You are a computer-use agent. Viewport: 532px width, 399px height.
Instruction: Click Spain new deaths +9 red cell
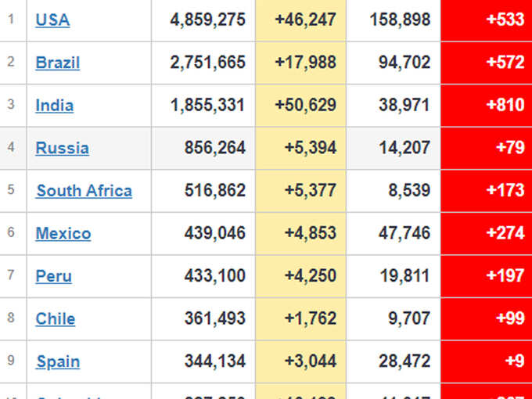[486, 361]
